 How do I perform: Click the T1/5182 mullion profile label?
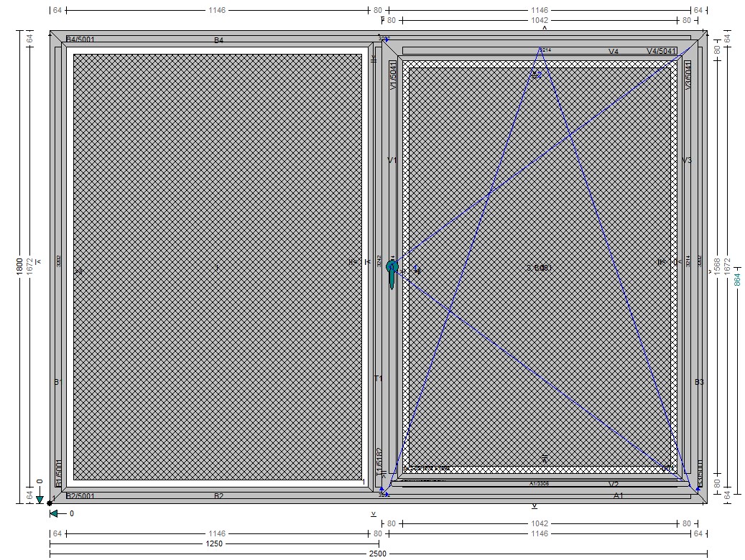pyautogui.click(x=379, y=462)
